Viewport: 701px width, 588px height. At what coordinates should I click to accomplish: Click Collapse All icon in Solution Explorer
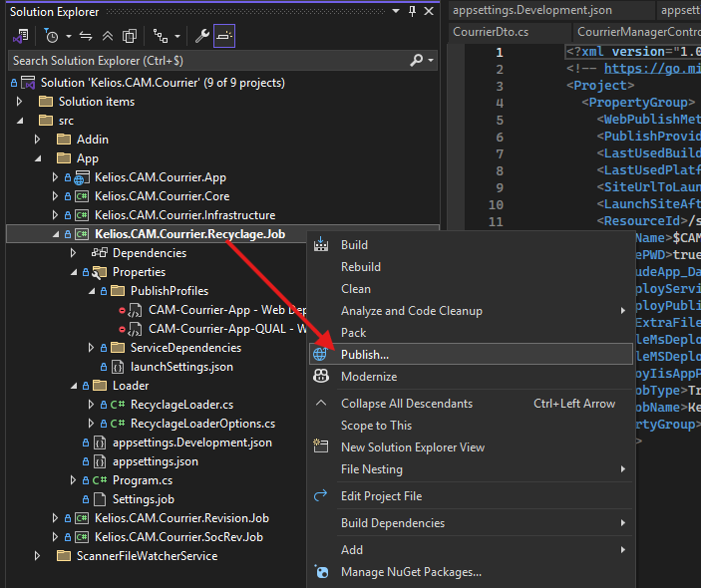point(108,36)
